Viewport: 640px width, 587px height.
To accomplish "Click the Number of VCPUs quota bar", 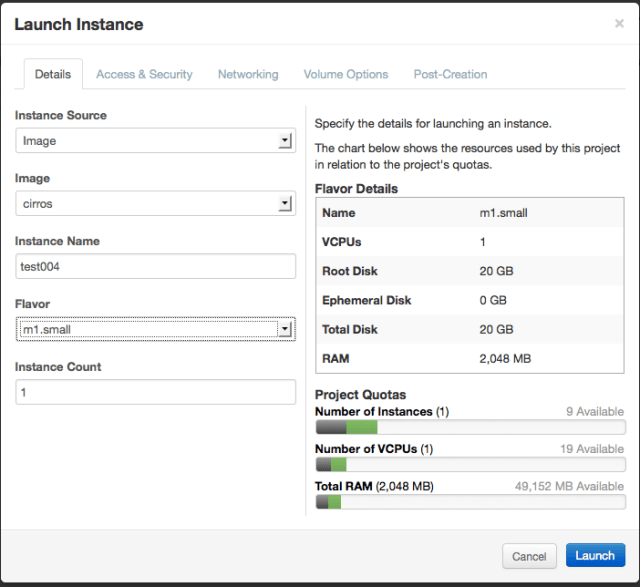I will point(469,464).
